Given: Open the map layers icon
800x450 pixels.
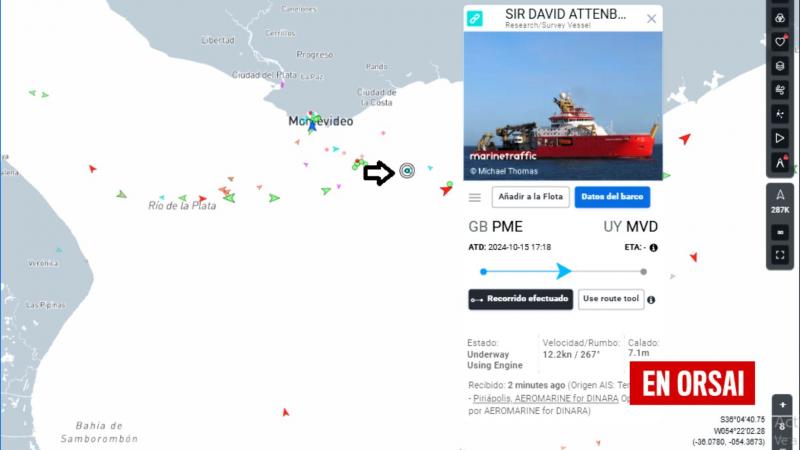Looking at the screenshot, I should click(x=780, y=66).
